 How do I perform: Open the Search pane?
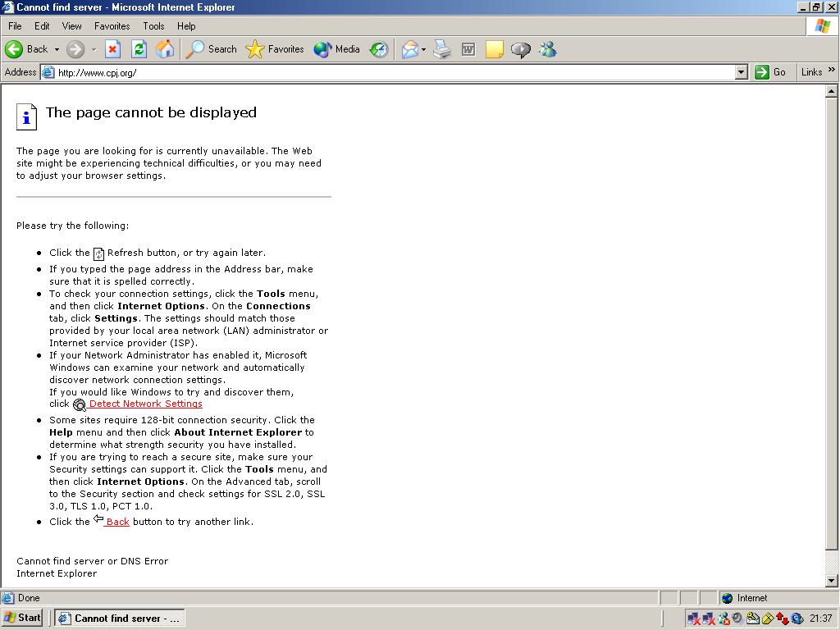coord(211,49)
